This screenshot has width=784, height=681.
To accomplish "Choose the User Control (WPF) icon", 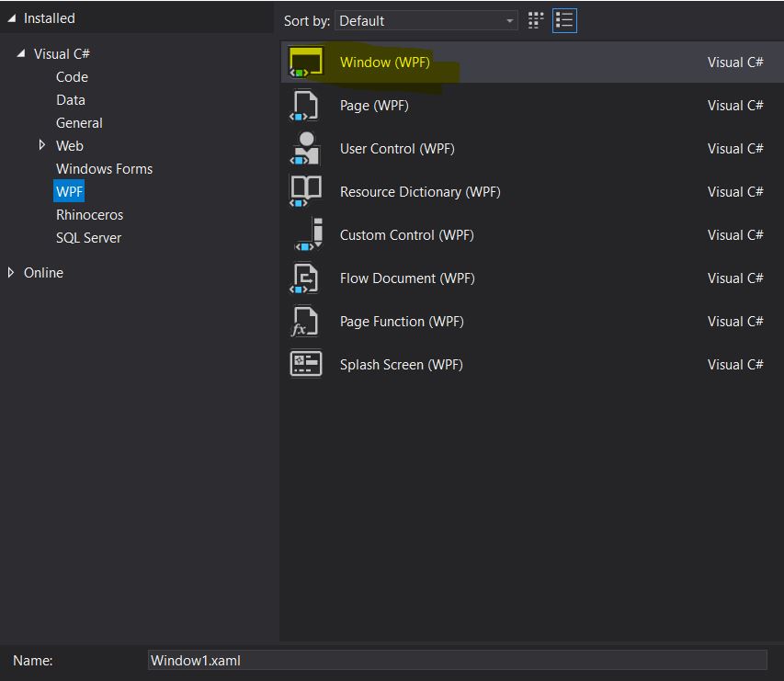I will pyautogui.click(x=304, y=148).
